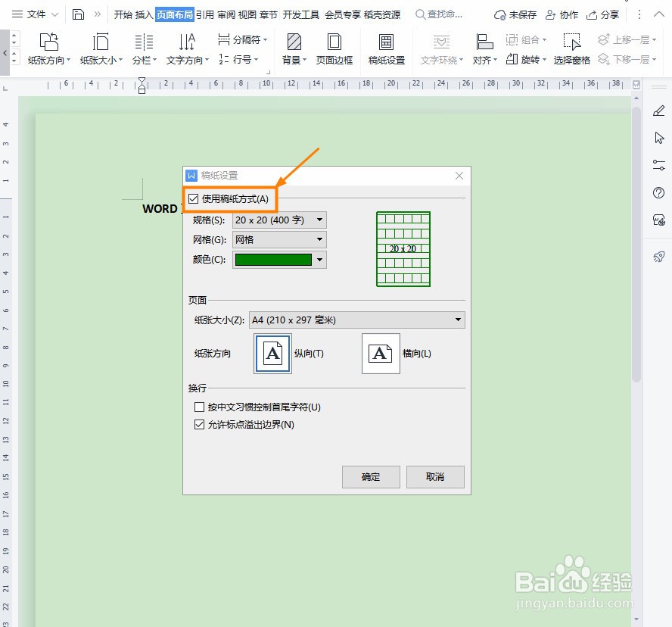The height and width of the screenshot is (627, 672).
Task: Open the 颜色(C) color dropdown arrow
Action: [x=319, y=260]
